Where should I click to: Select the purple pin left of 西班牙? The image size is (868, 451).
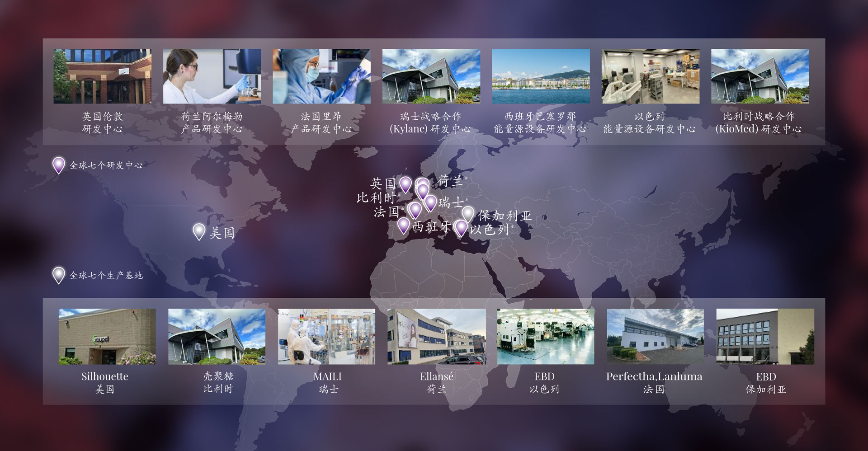pyautogui.click(x=403, y=225)
